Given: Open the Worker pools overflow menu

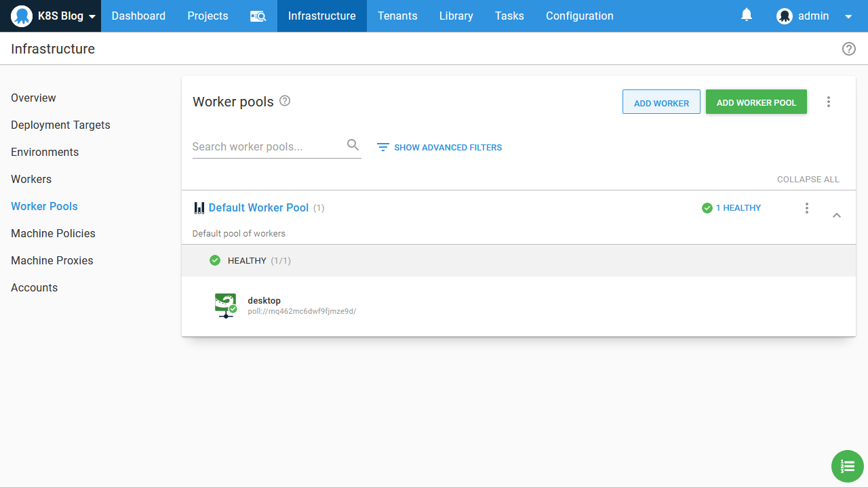Looking at the screenshot, I should [x=828, y=102].
